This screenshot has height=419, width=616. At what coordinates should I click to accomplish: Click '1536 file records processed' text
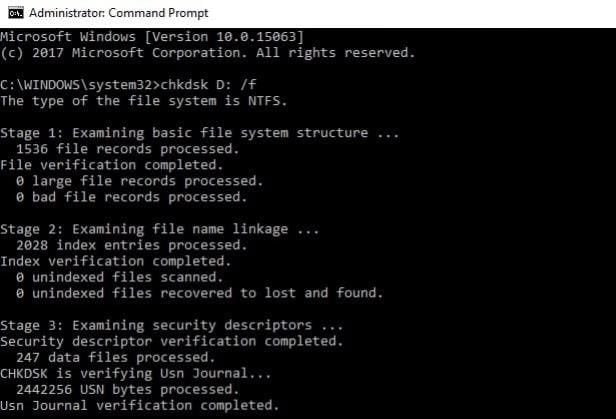[x=127, y=149]
